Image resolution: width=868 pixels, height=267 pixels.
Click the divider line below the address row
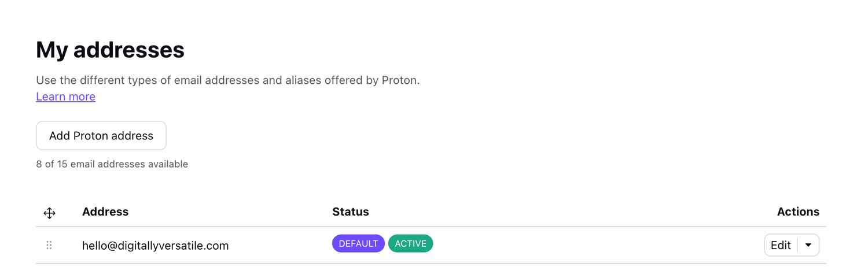(x=431, y=264)
